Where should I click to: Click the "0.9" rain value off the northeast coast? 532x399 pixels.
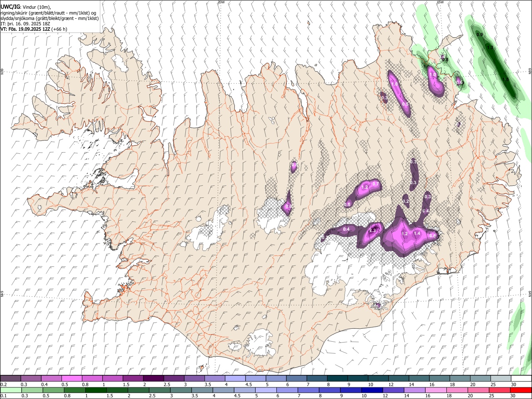[x=479, y=34]
